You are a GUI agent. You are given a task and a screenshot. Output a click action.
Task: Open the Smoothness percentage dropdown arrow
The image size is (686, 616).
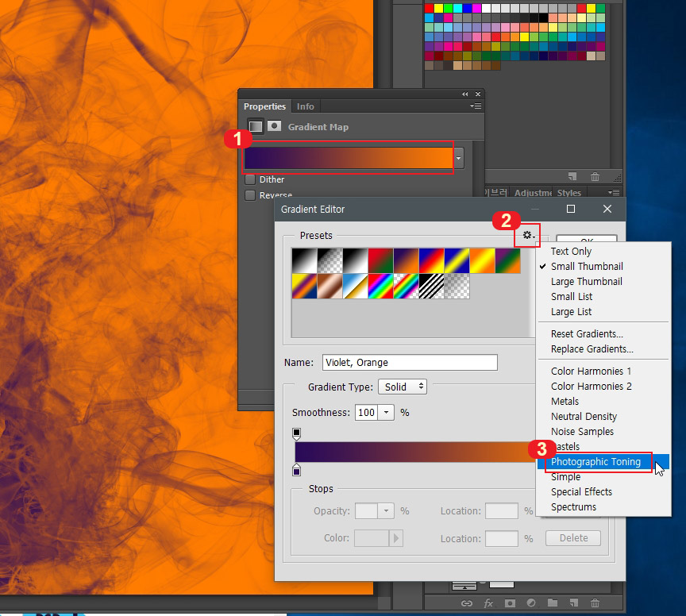pyautogui.click(x=386, y=413)
